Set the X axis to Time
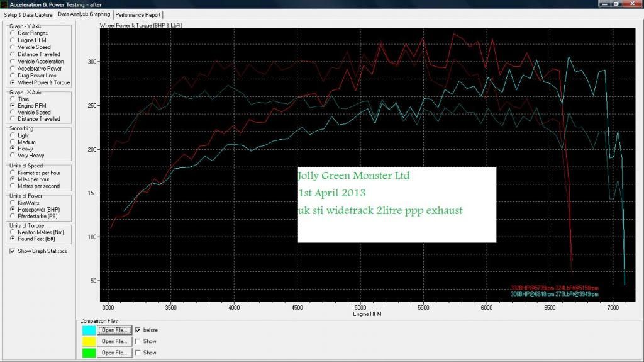644x362 pixels. tap(13, 99)
